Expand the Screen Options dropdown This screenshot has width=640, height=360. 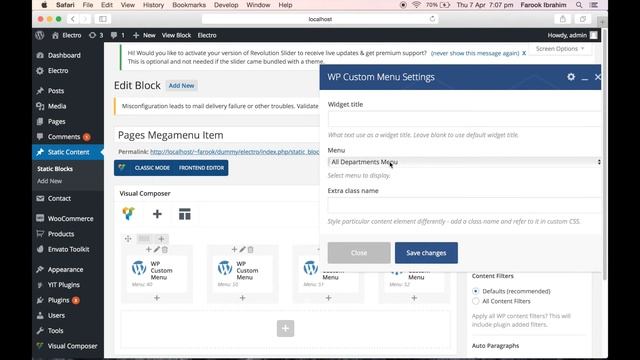560,49
